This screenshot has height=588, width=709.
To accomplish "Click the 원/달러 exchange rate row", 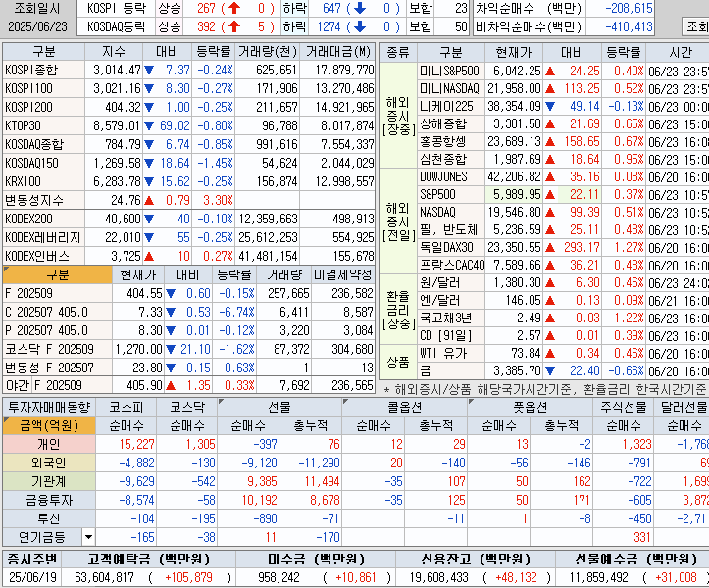I will click(x=564, y=283).
